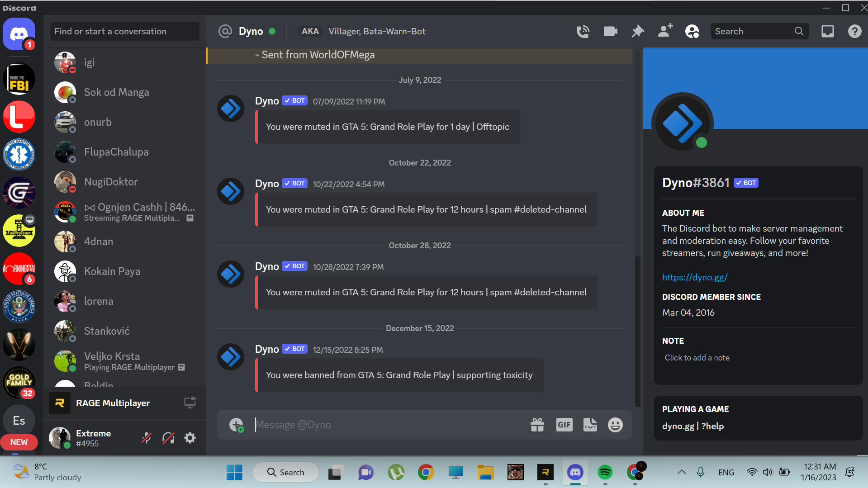This screenshot has height=488, width=868.
Task: Open the emoji picker
Action: click(615, 425)
